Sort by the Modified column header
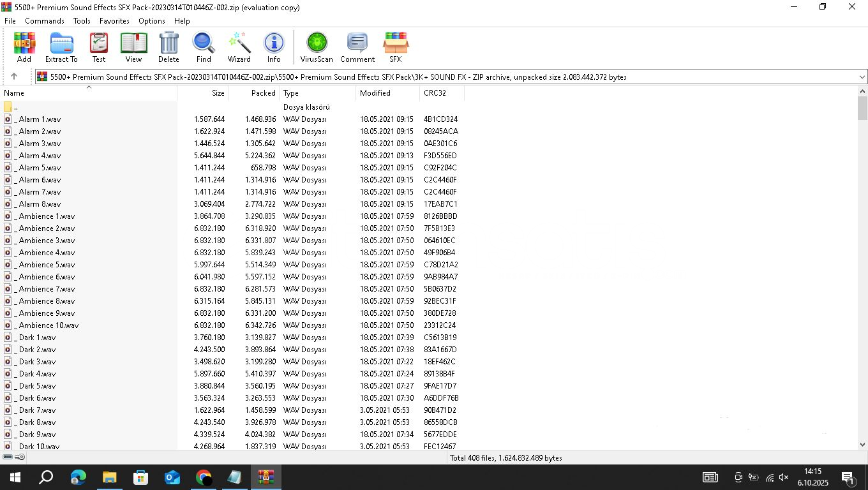 tap(375, 93)
